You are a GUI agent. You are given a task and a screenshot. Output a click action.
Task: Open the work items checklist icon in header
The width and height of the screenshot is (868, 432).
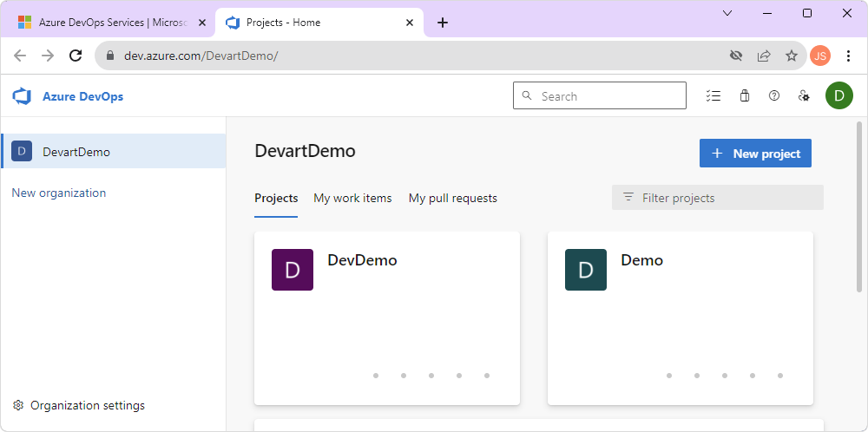[713, 95]
